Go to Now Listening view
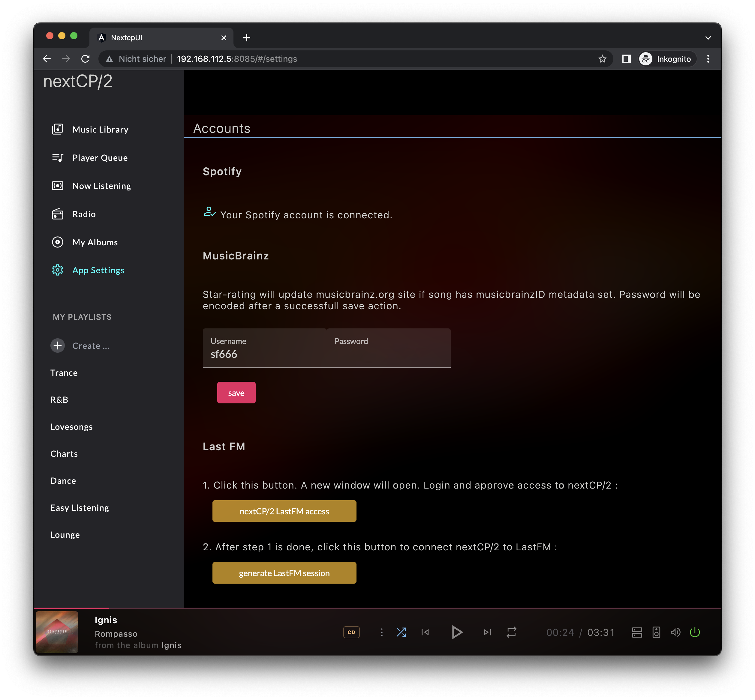The height and width of the screenshot is (700, 755). [101, 186]
